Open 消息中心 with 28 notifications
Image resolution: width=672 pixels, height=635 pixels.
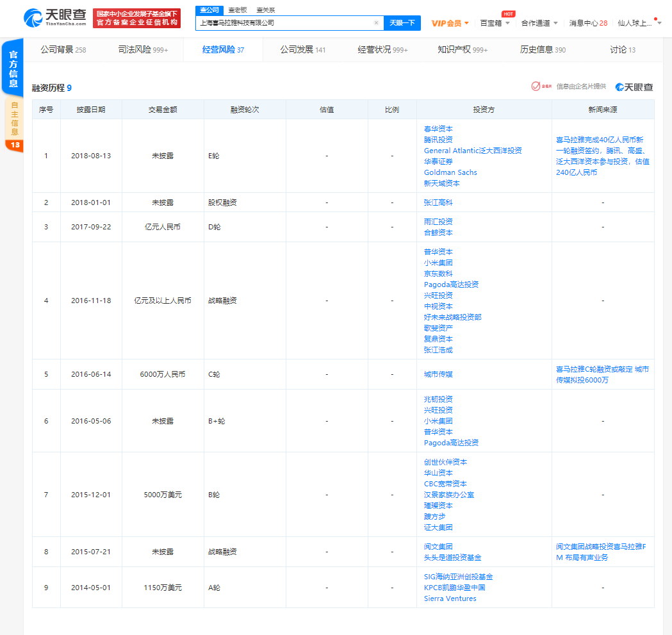point(587,22)
